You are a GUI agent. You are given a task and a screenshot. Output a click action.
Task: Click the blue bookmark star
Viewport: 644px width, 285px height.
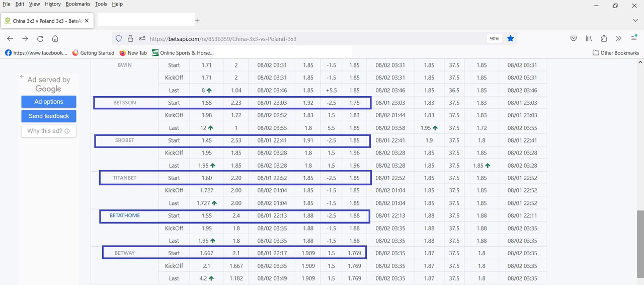(510, 38)
